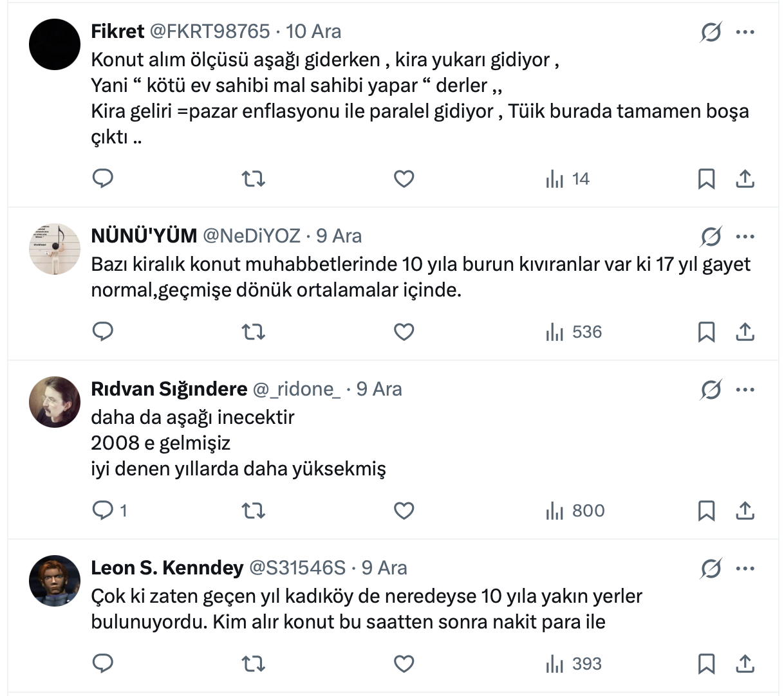Click Rıdvan Sığındere's profile picture
Image resolution: width=784 pixels, height=696 pixels.
[x=55, y=402]
